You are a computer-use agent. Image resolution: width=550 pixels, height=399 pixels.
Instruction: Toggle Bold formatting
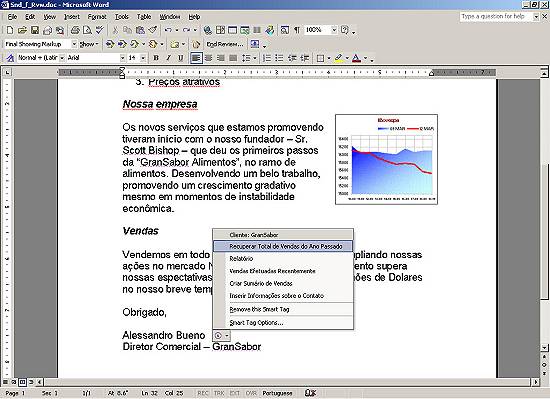(x=156, y=58)
